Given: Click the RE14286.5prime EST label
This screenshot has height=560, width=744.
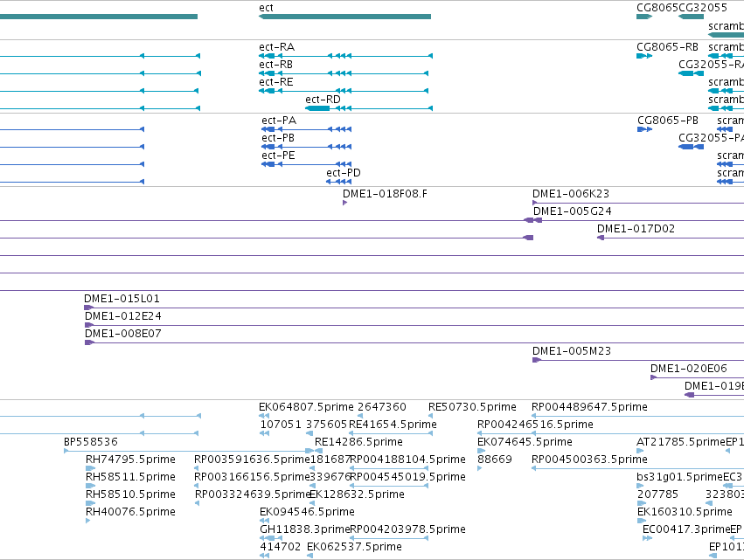Looking at the screenshot, I should point(358,442).
